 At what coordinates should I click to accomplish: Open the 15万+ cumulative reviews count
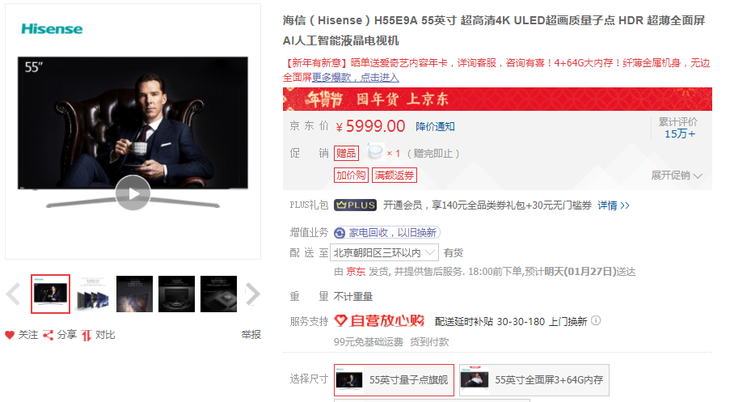point(679,134)
